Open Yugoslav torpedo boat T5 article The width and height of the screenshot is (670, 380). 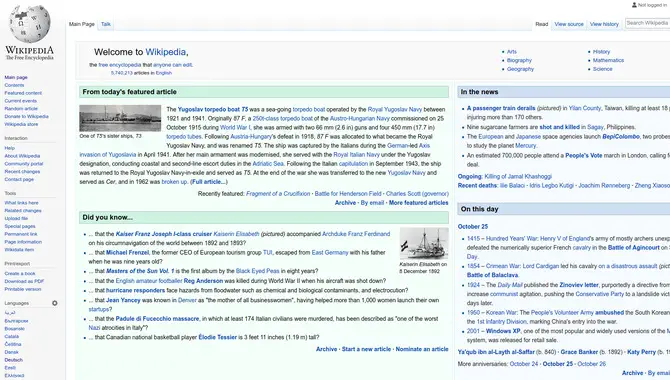[x=213, y=109]
